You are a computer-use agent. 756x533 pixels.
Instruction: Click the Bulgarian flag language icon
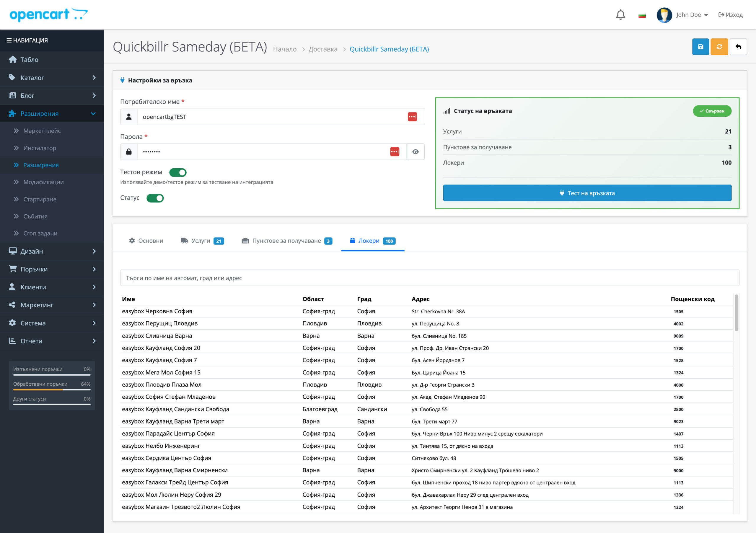pyautogui.click(x=642, y=15)
